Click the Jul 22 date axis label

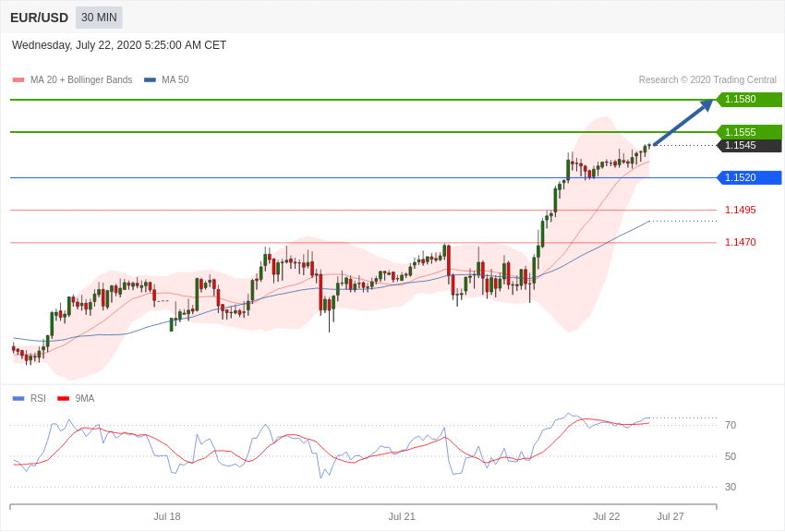point(606,516)
